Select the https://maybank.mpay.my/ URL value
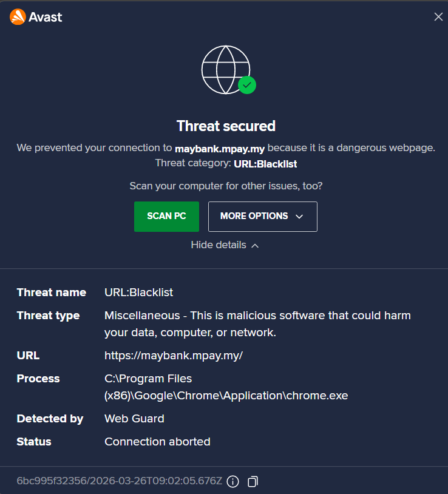Screen dimensions: 448x494 (174, 356)
